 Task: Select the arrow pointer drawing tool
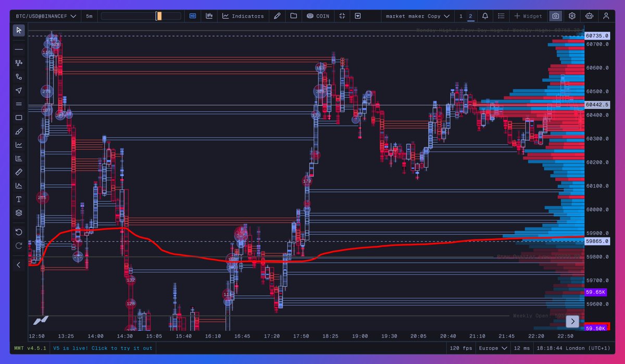tap(19, 90)
